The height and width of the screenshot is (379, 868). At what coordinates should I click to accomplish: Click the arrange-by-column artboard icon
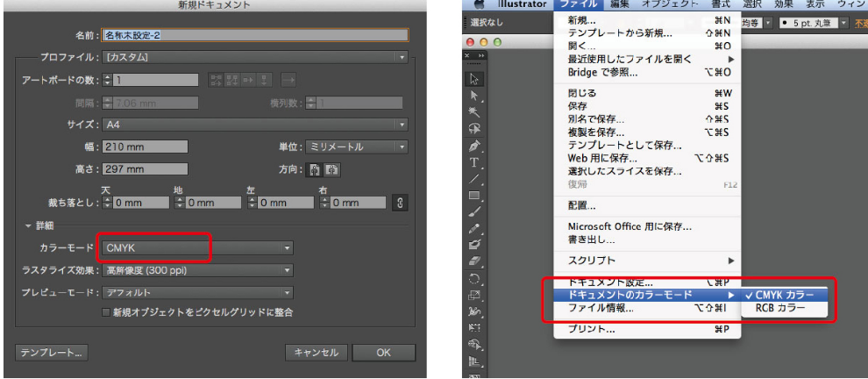pyautogui.click(x=265, y=80)
